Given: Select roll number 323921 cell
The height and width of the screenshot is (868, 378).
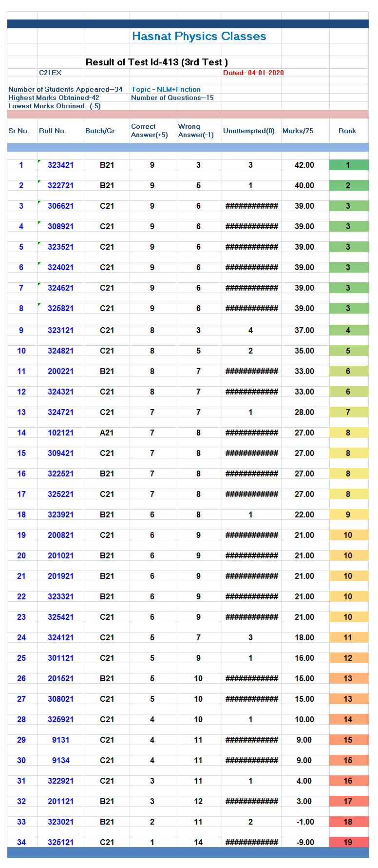Looking at the screenshot, I should click(x=61, y=514).
